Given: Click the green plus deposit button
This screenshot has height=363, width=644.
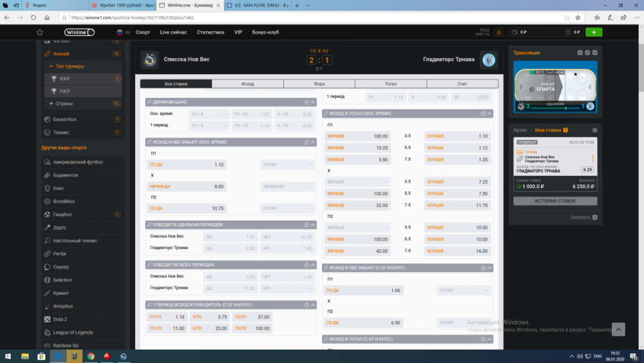Looking at the screenshot, I should (x=594, y=32).
